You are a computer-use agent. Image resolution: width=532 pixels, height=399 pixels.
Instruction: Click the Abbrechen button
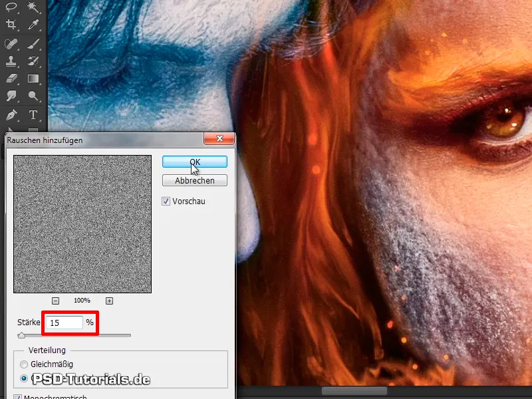click(195, 180)
